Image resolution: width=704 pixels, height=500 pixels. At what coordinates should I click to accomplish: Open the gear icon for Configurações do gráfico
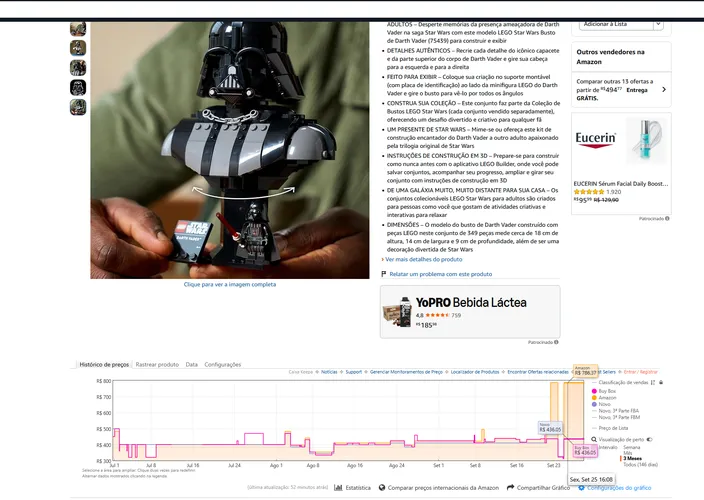[581, 488]
